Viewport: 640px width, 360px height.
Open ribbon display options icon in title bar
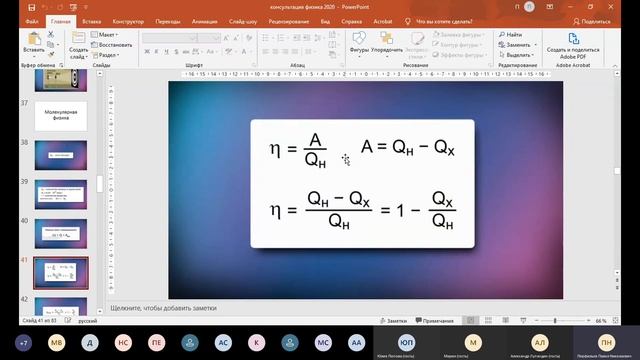pos(550,7)
